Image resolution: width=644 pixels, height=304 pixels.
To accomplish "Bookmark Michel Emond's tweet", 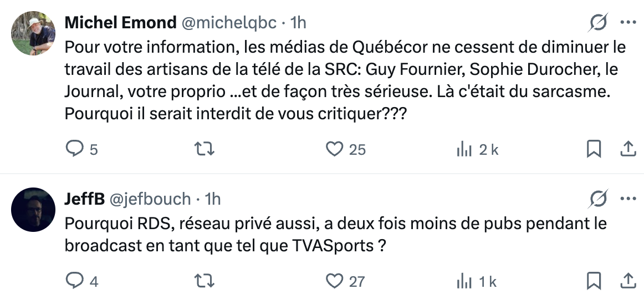I will pyautogui.click(x=594, y=149).
